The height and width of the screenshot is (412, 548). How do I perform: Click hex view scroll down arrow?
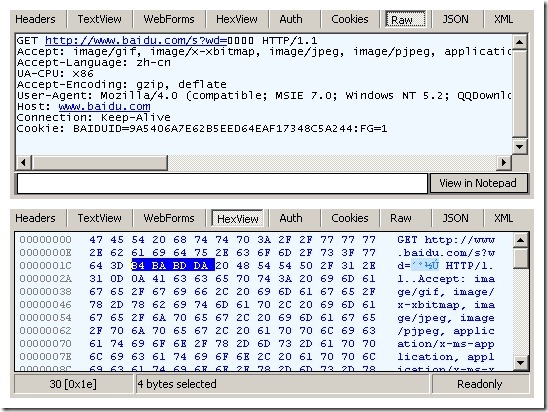click(520, 362)
